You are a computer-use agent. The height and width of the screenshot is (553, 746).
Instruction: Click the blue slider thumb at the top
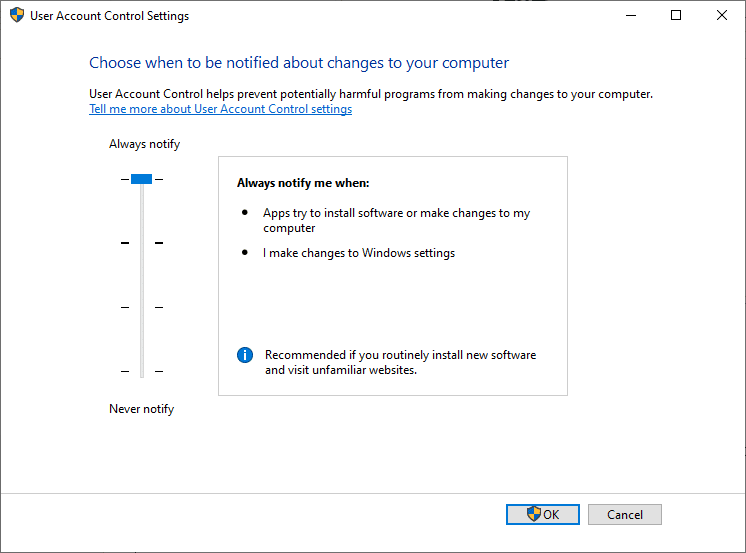click(141, 179)
